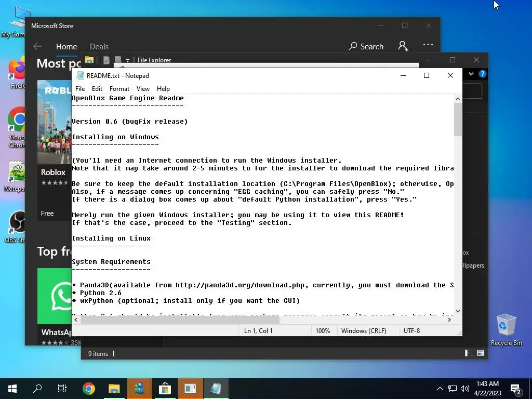Open Task View on the taskbar
This screenshot has width=532, height=399.
point(62,389)
